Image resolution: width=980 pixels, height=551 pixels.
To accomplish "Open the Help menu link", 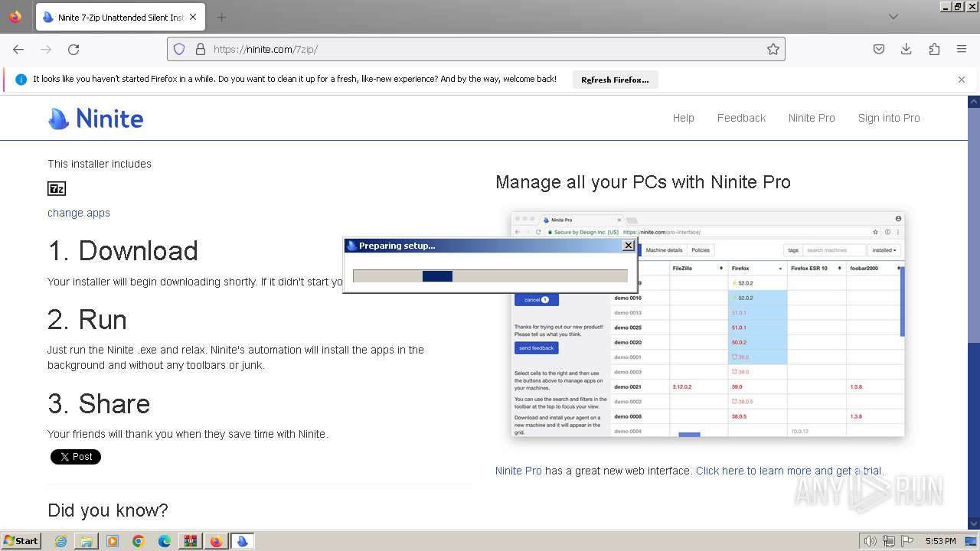I will 684,118.
